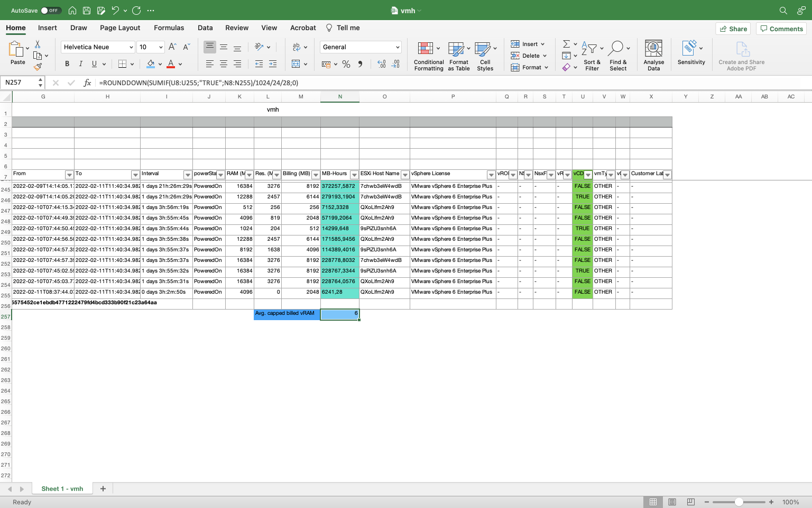Adjust the zoom slider
812x508 pixels.
tap(739, 502)
